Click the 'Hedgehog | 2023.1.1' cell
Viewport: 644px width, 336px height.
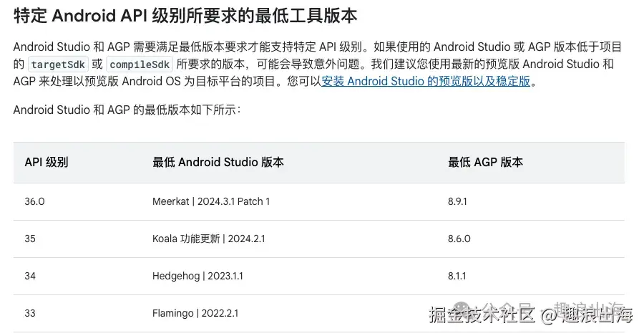197,276
